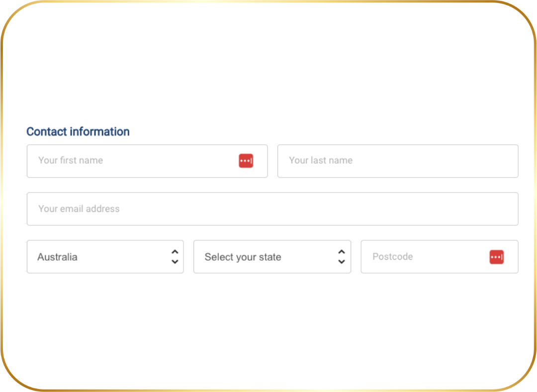537x392 pixels.
Task: Click the 'Your email address' placeholder text
Action: click(x=79, y=209)
